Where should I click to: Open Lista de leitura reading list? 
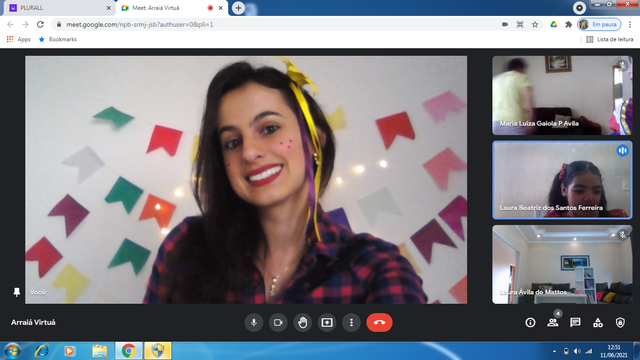coord(609,39)
